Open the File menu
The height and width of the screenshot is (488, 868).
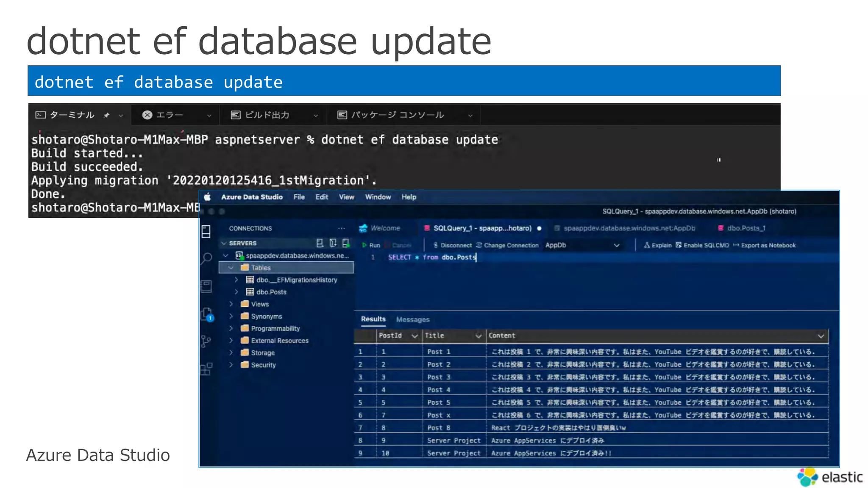[299, 197]
